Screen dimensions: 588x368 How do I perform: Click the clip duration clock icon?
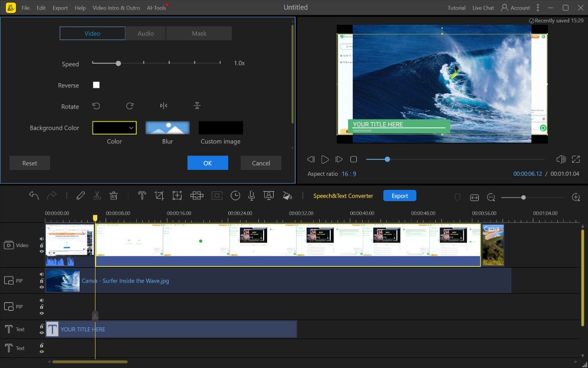(x=236, y=195)
